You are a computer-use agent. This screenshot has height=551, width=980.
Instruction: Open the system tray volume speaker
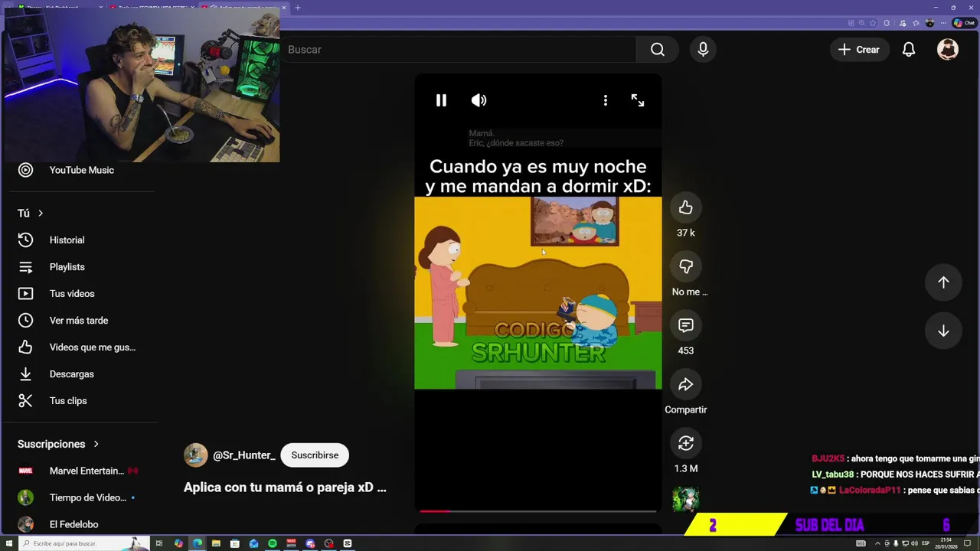914,543
